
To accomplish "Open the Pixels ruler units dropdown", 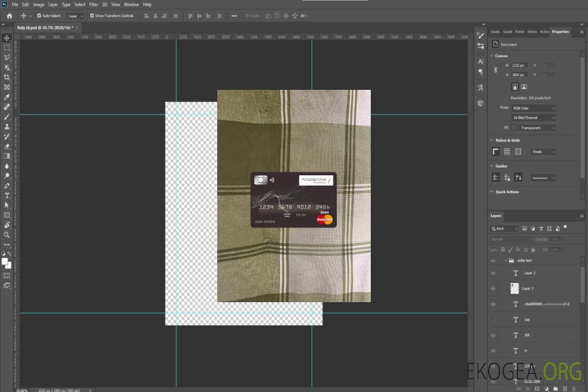I will pyautogui.click(x=543, y=152).
